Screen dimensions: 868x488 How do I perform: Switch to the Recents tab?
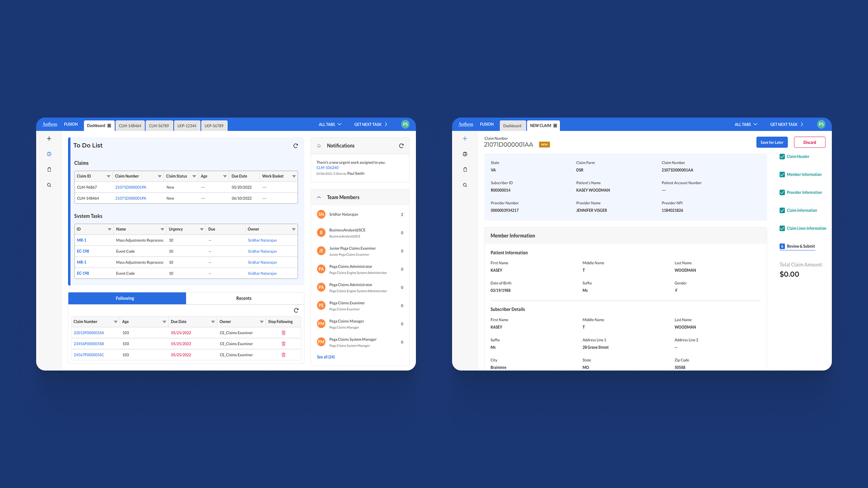point(244,298)
